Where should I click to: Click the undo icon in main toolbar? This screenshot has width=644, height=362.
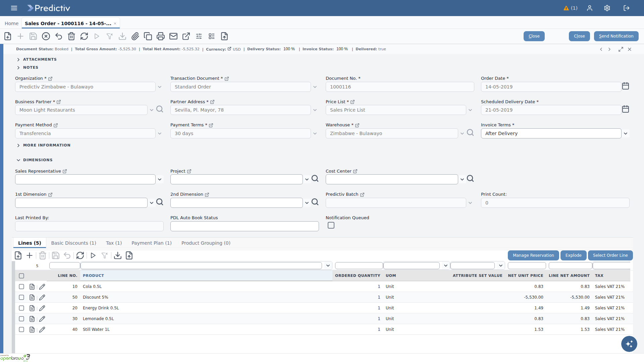pyautogui.click(x=59, y=36)
